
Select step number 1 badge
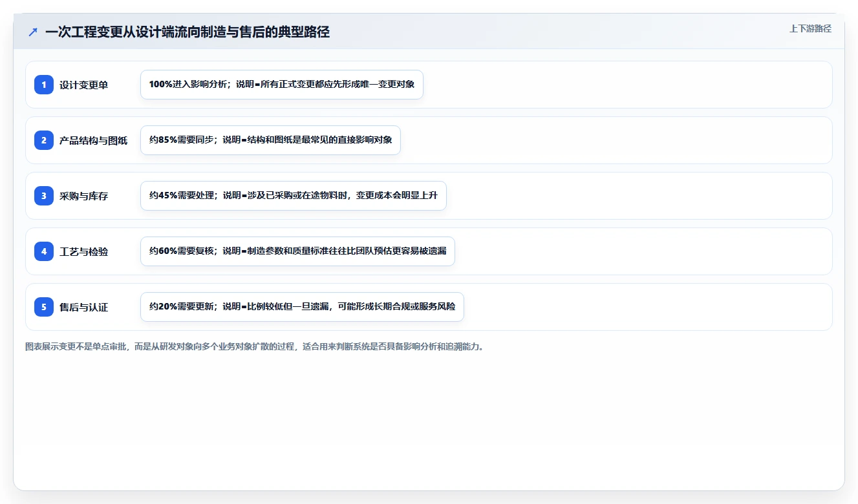coord(44,85)
